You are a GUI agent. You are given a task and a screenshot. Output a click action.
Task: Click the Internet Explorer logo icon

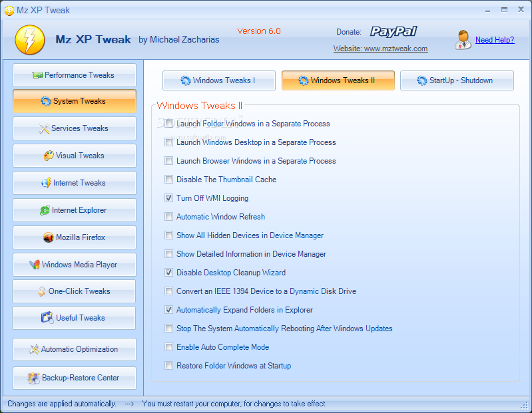click(x=45, y=210)
